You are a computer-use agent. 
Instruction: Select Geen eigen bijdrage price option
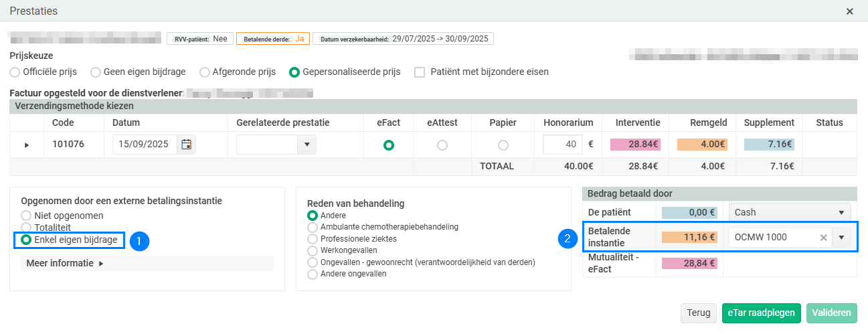tap(96, 72)
